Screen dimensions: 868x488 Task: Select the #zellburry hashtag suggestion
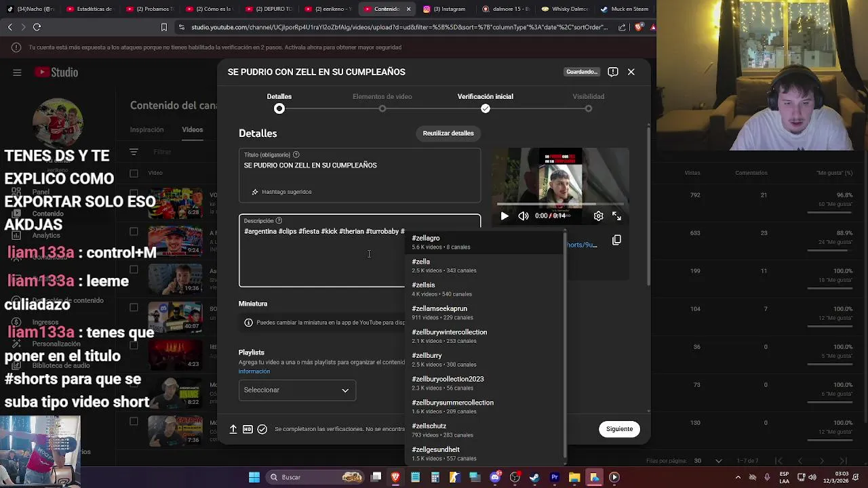[484, 360]
